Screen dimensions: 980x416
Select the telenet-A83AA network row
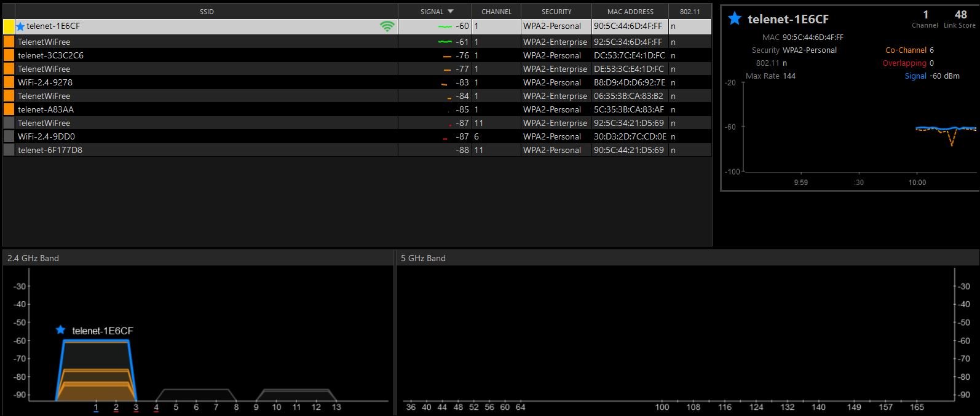tap(357, 109)
